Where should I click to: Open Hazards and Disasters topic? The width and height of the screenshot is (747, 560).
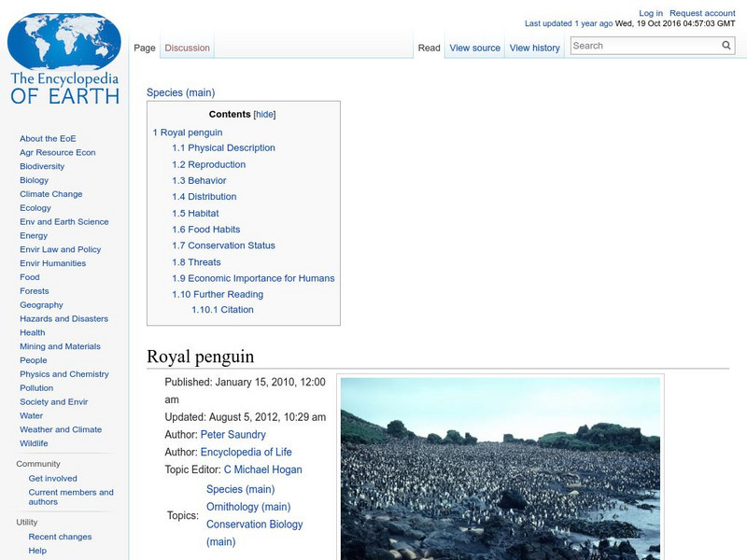[63, 318]
